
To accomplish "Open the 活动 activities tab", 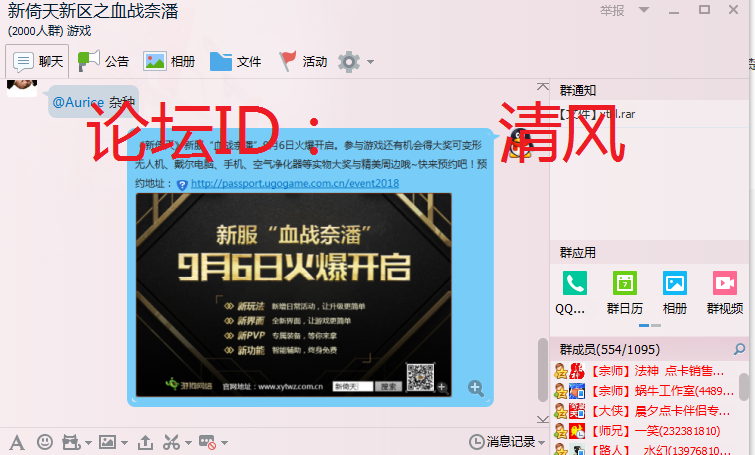I will tap(303, 62).
